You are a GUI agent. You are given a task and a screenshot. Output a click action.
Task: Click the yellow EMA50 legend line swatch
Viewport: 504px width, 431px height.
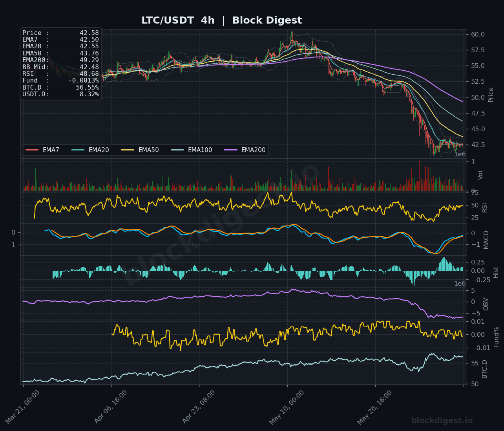pos(128,150)
